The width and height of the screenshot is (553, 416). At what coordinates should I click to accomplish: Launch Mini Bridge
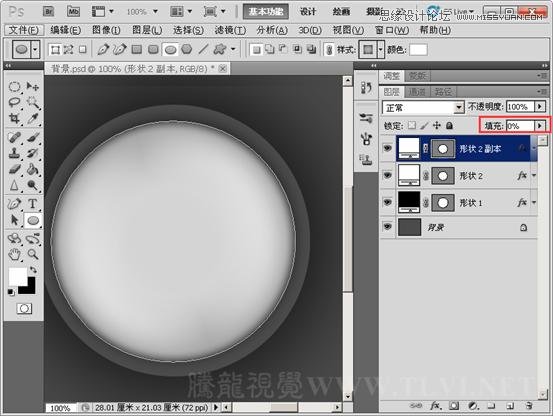click(73, 12)
